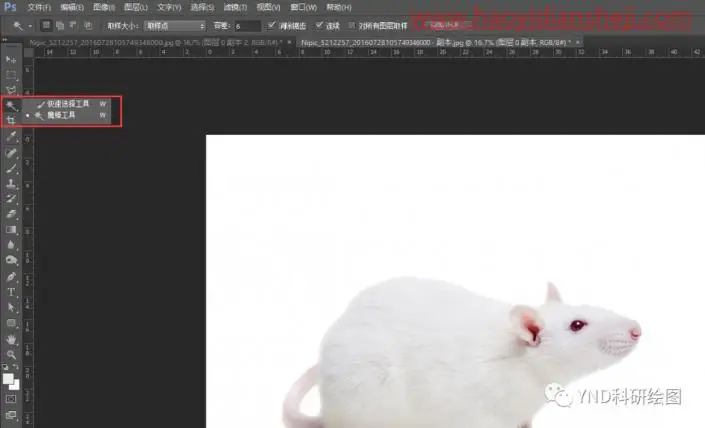Select the Crop tool
Image resolution: width=705 pixels, height=428 pixels.
point(11,120)
